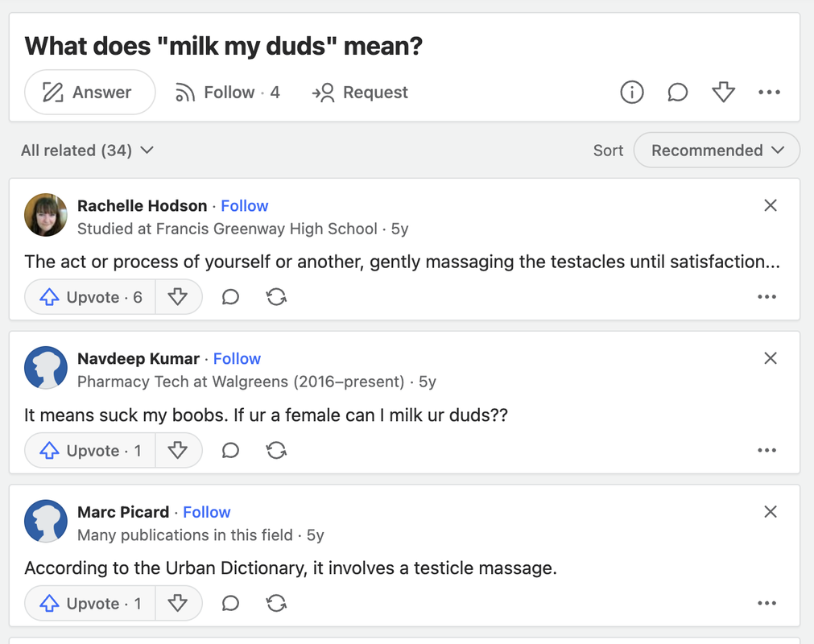Dismiss Rachelle Hodson's answer
The width and height of the screenshot is (814, 644).
(x=771, y=205)
